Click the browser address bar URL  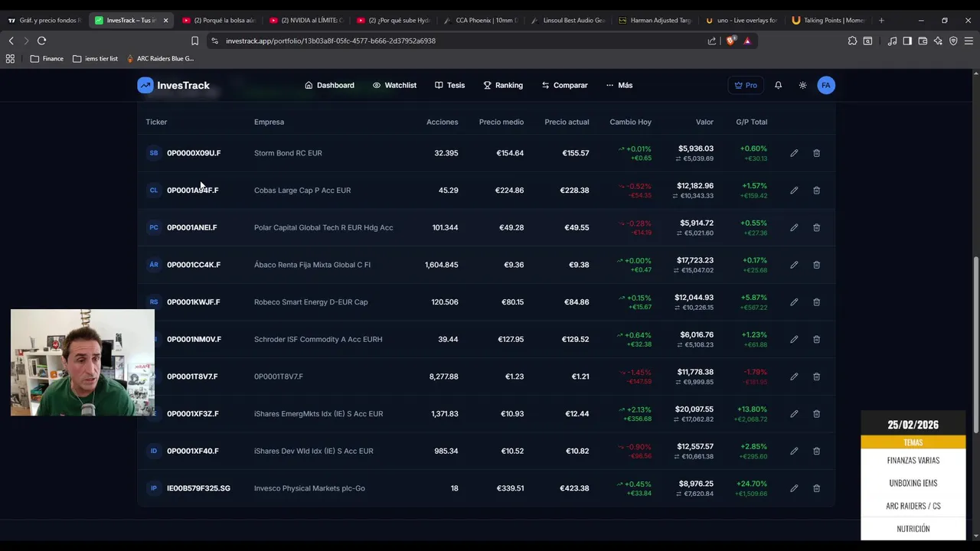(331, 41)
